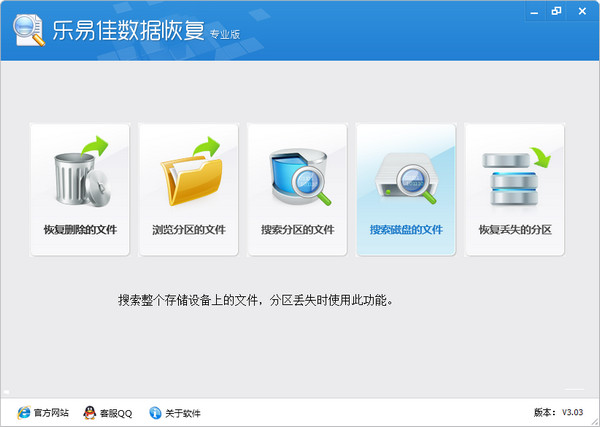Click the yellow folder browse partition icon
This screenshot has height=427, width=600.
(191, 171)
